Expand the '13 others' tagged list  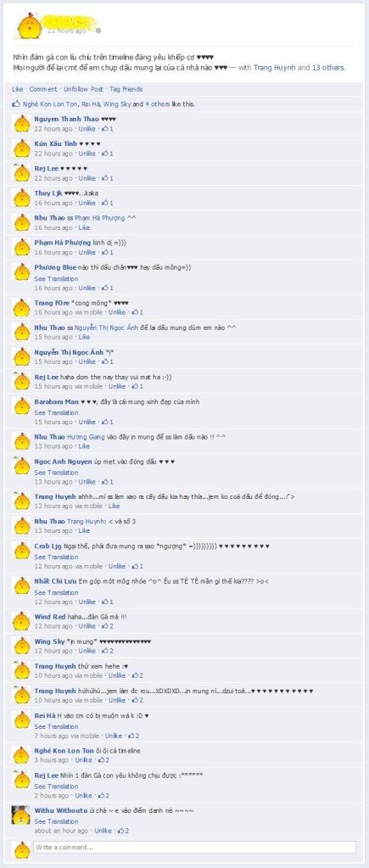328,68
